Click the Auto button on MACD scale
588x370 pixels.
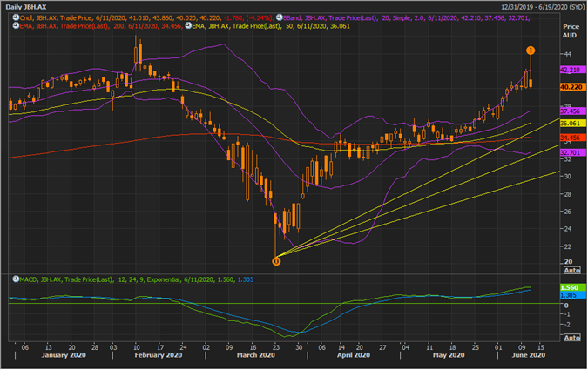[x=571, y=338]
